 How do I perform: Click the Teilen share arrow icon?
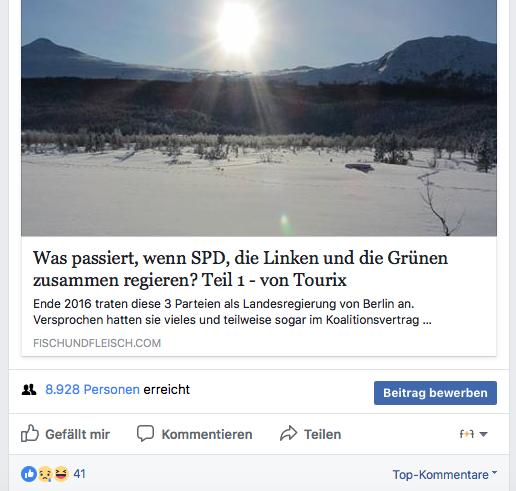click(288, 433)
